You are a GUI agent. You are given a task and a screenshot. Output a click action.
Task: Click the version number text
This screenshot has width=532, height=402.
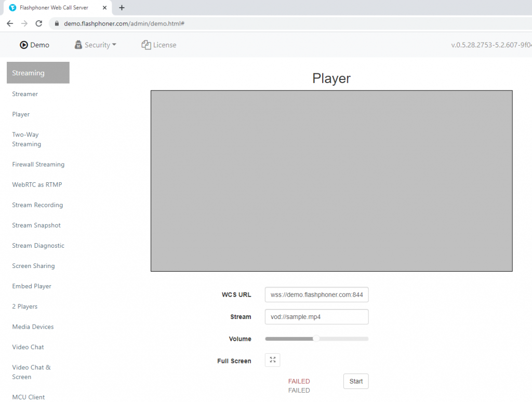[491, 45]
